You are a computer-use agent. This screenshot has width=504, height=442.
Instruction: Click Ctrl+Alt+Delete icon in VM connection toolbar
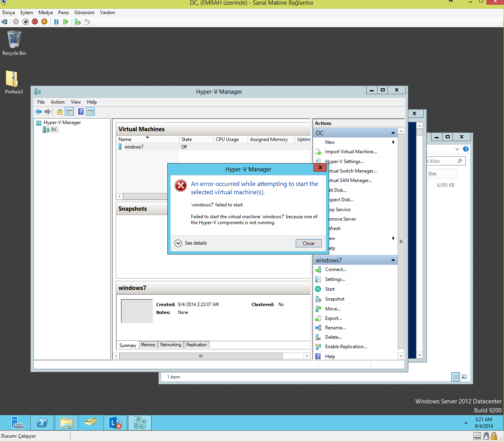(4, 22)
